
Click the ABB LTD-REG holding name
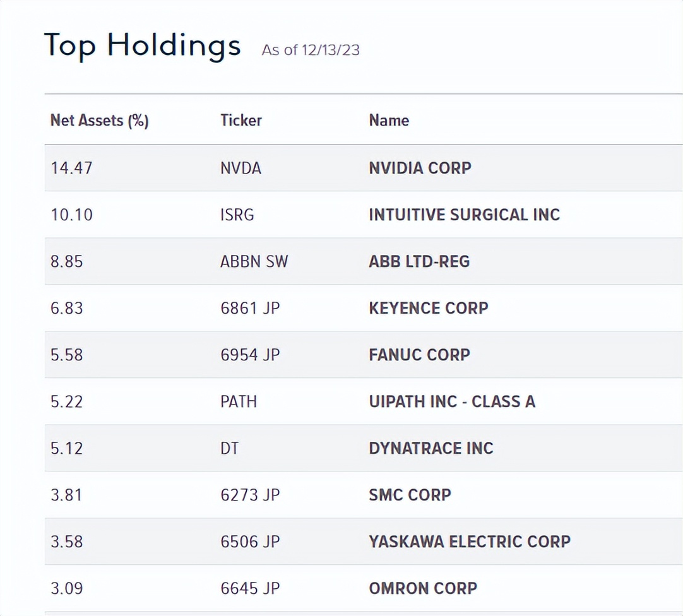coord(419,261)
